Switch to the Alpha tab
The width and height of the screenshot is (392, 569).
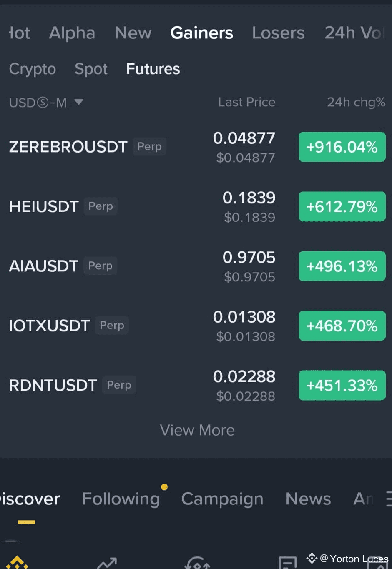click(72, 33)
